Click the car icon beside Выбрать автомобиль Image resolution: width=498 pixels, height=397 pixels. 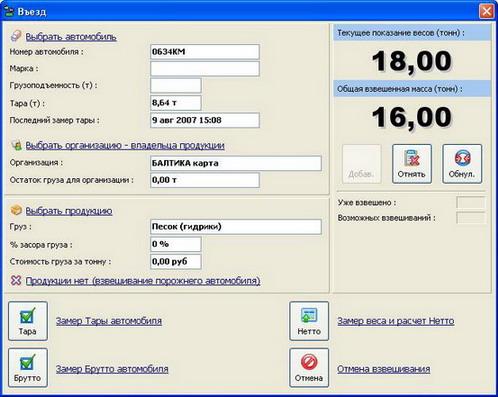pos(16,36)
